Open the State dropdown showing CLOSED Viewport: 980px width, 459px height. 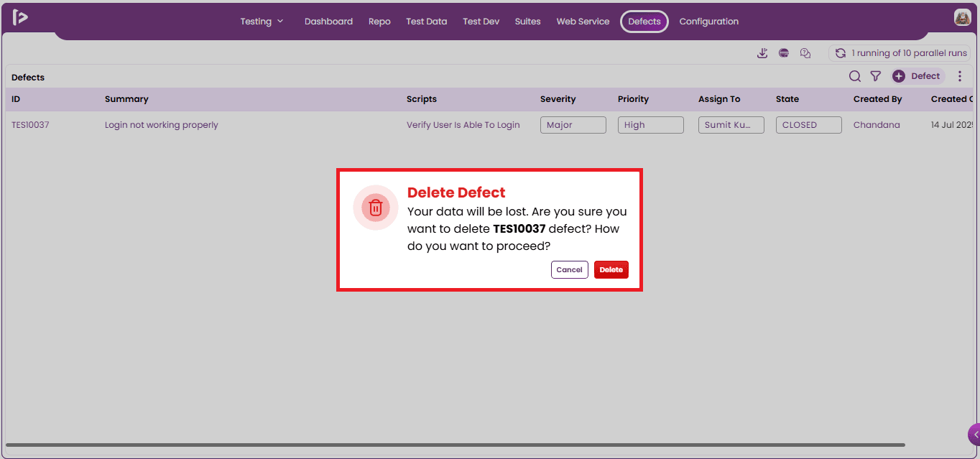point(809,125)
